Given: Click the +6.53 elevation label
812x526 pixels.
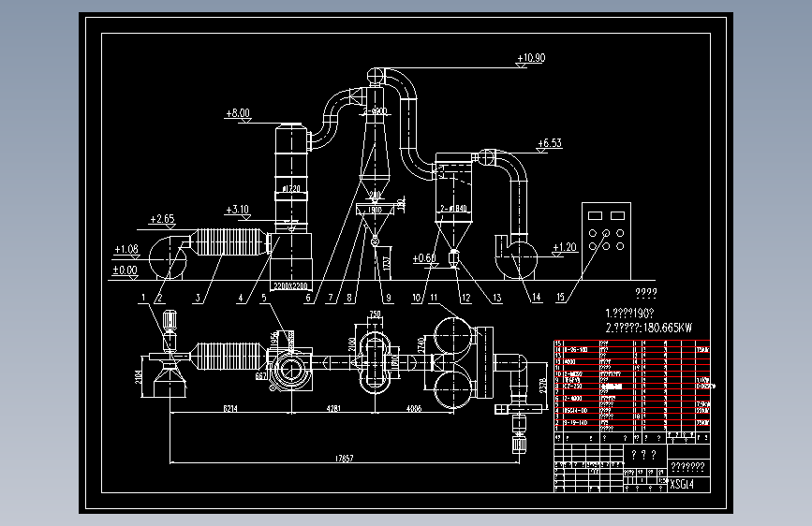Looking at the screenshot, I should point(550,143).
